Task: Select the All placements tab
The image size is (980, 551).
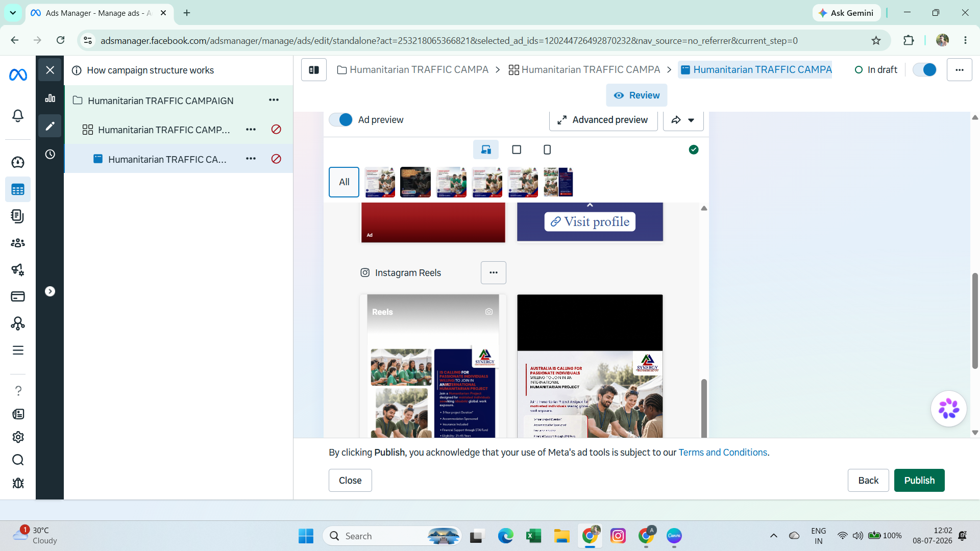Action: pyautogui.click(x=344, y=182)
